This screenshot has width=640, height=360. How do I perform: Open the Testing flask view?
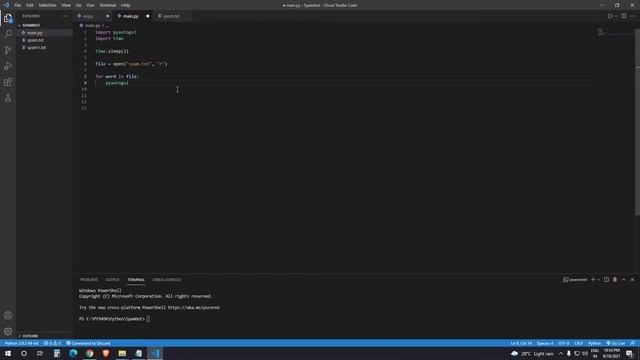coord(8,98)
